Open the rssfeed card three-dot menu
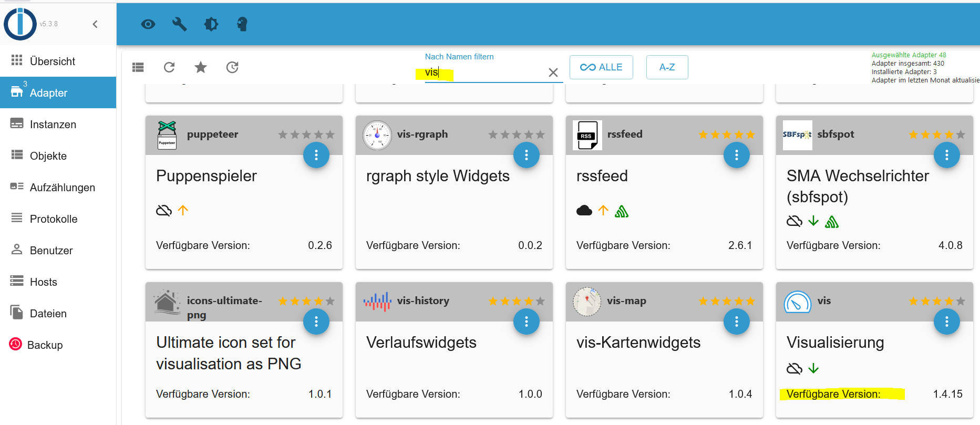980x425 pixels. 737,155
